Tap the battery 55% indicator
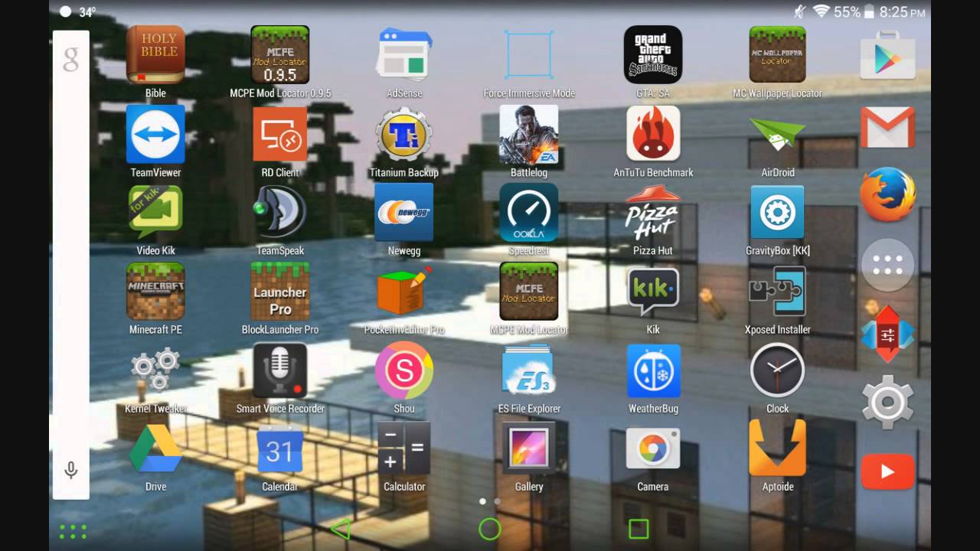 click(x=854, y=11)
